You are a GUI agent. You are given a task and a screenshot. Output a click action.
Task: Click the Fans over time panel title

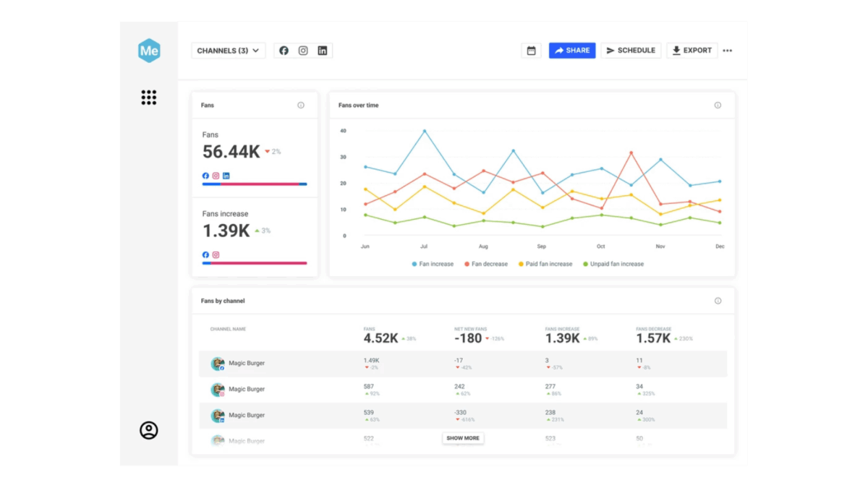359,106
